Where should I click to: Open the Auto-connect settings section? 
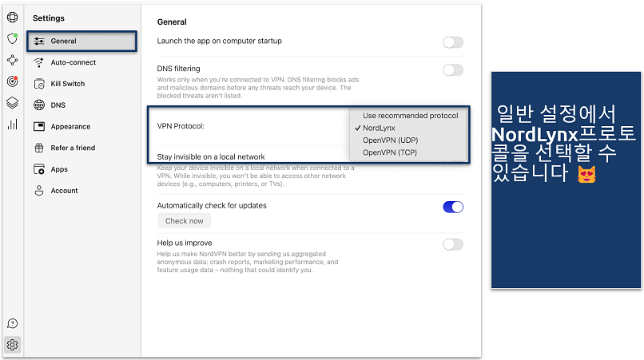point(73,62)
